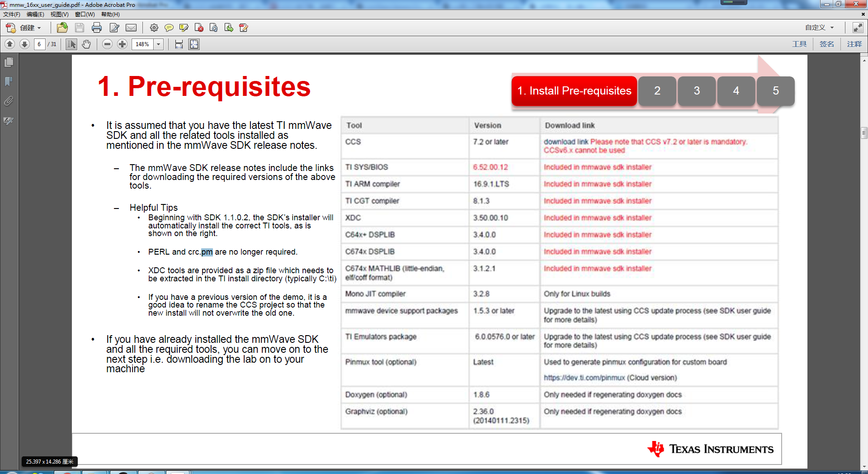Open the dev.ti.com/pinmux link
868x474 pixels.
584,378
